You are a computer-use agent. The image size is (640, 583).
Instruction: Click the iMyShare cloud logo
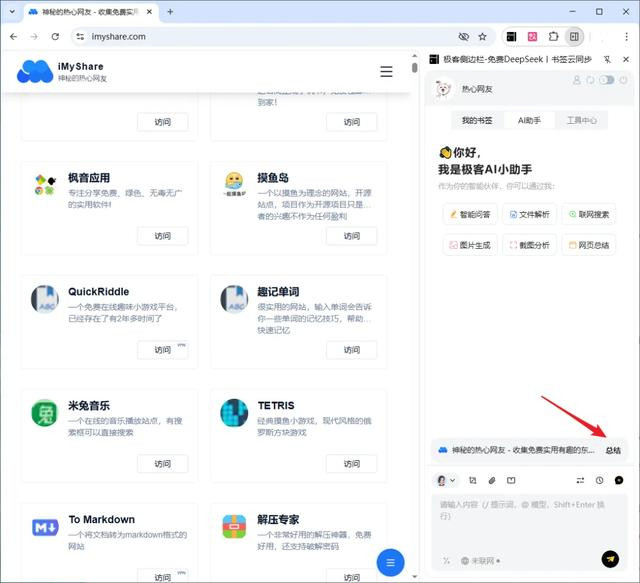point(35,71)
